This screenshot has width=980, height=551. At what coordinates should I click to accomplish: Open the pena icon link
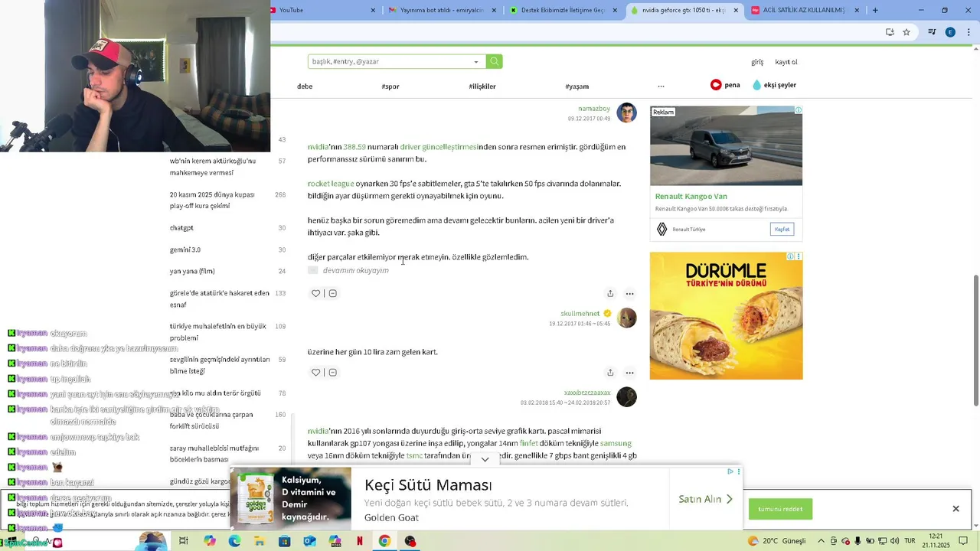click(x=725, y=85)
